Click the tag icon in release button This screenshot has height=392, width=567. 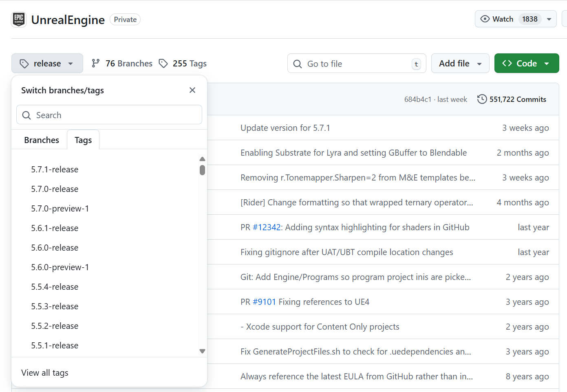pos(24,64)
